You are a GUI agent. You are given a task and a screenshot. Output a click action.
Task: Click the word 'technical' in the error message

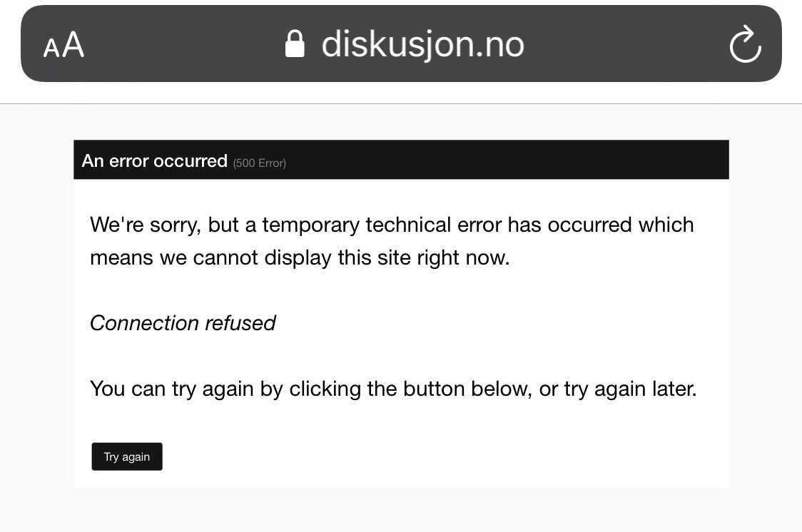(x=408, y=225)
